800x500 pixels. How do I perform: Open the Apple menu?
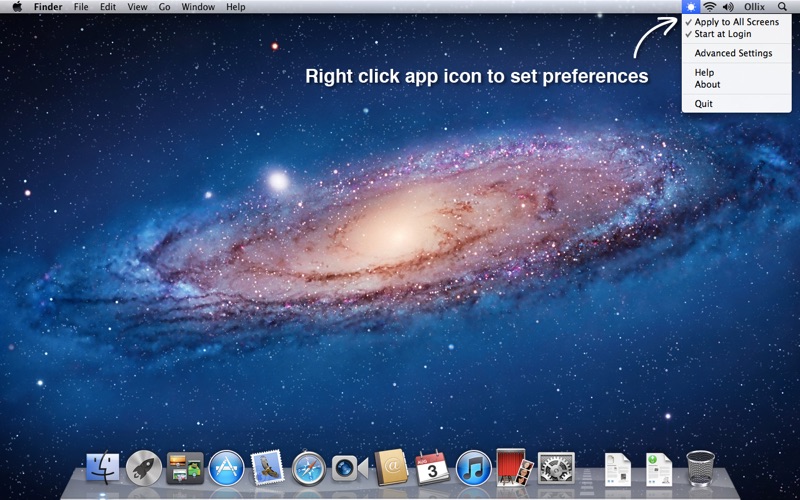tap(17, 7)
